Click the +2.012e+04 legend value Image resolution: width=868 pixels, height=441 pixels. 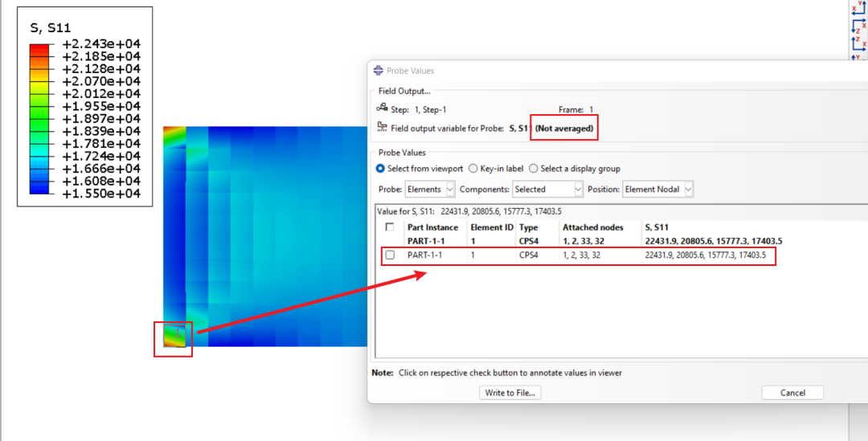coord(101,93)
